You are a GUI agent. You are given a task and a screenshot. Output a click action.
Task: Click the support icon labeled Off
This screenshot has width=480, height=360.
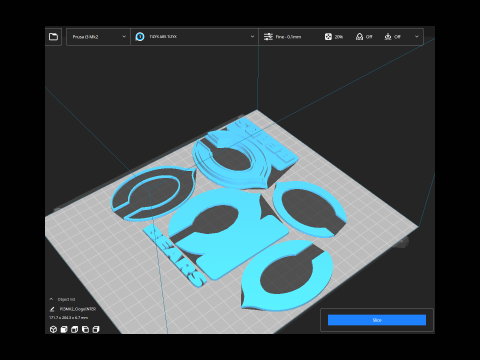coord(359,37)
